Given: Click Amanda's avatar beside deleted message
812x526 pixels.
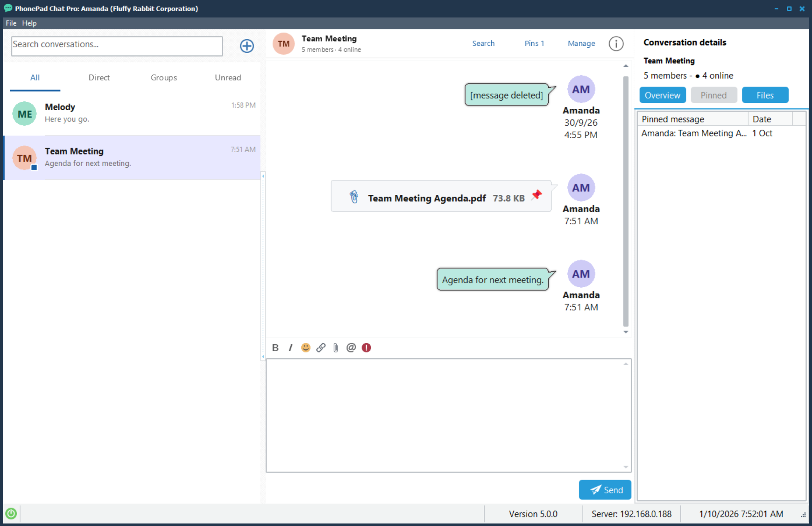Looking at the screenshot, I should [x=581, y=89].
